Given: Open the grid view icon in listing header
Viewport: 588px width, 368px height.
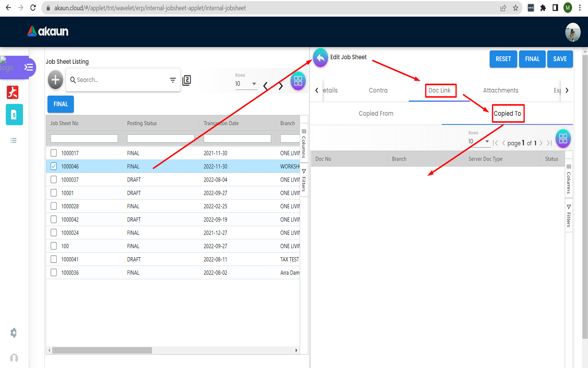Looking at the screenshot, I should [x=298, y=81].
